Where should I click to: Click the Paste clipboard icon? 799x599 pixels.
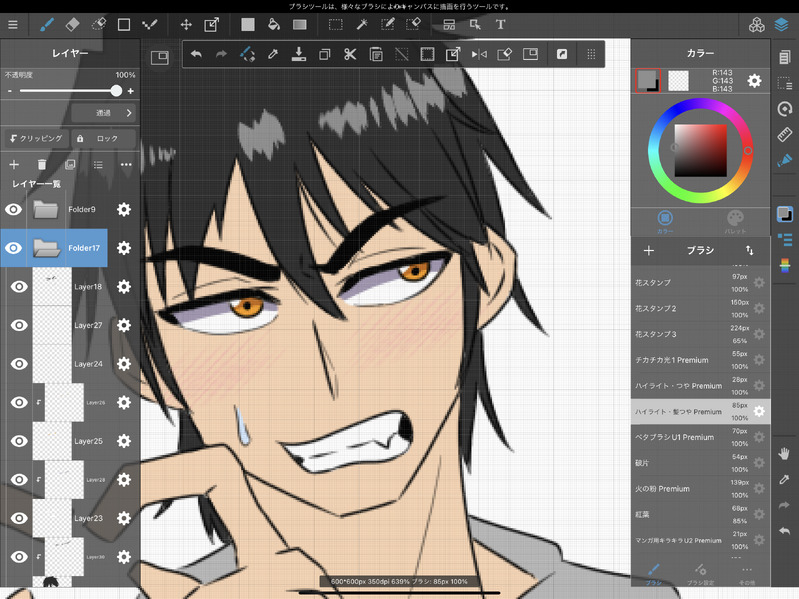[x=376, y=54]
